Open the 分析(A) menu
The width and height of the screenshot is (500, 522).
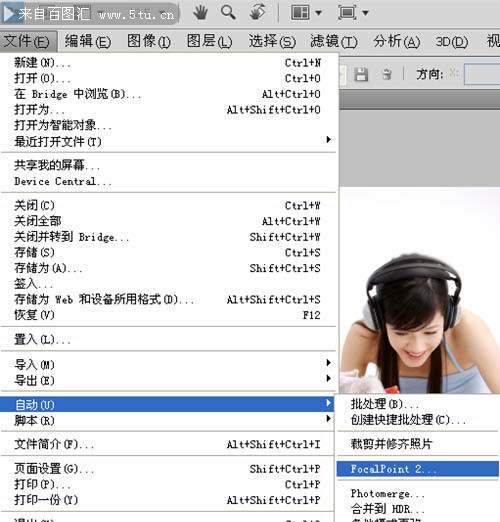tap(397, 41)
